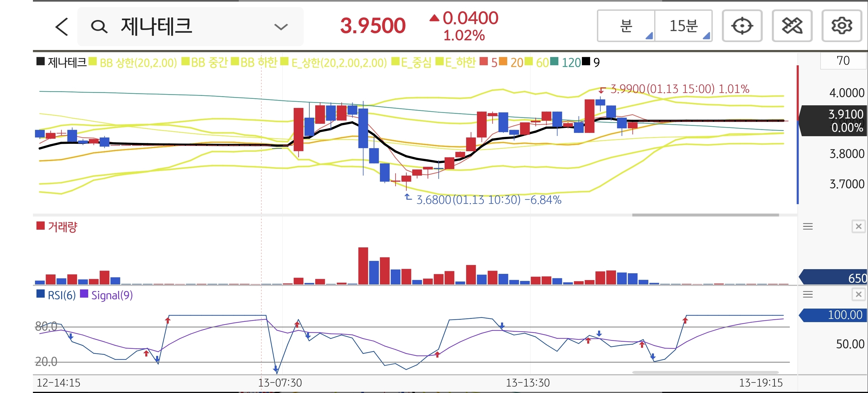Open the 15분 interval dropdown
The image size is (868, 393).
683,26
